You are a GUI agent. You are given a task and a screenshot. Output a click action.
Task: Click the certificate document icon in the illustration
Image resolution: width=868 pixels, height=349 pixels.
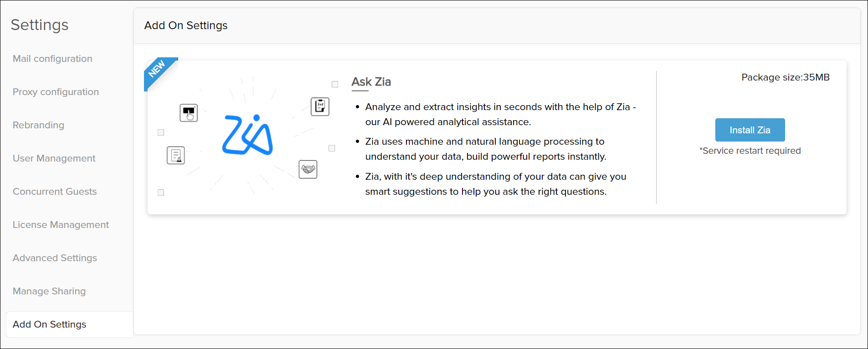point(175,155)
